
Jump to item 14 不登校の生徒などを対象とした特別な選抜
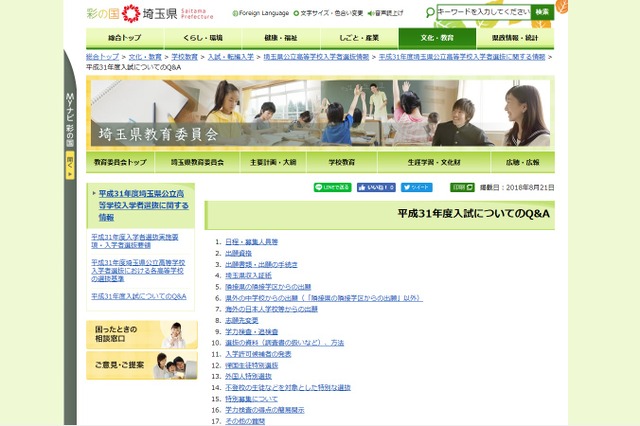click(x=288, y=388)
